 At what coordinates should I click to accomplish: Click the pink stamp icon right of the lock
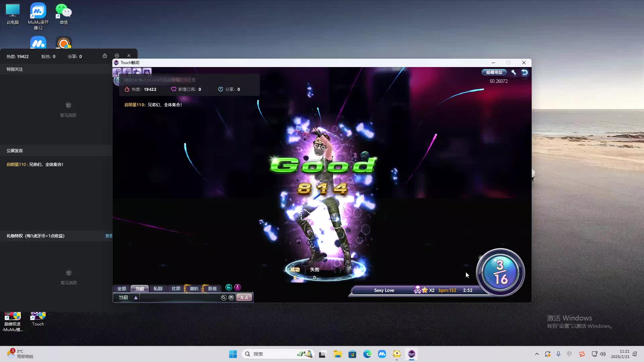tap(237, 287)
